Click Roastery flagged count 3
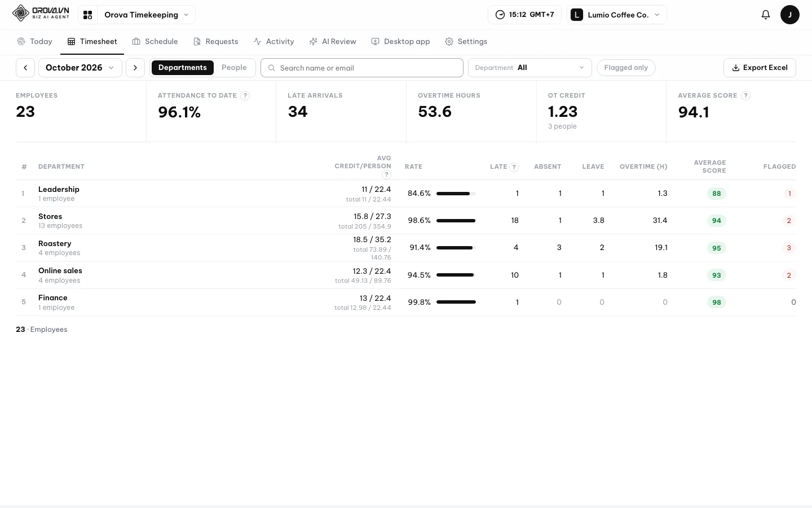The height and width of the screenshot is (508, 812). [789, 248]
